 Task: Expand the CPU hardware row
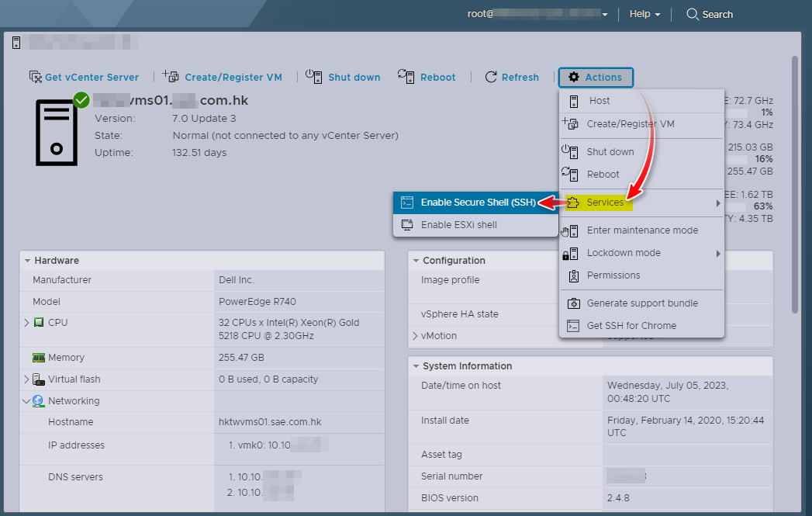coord(26,322)
